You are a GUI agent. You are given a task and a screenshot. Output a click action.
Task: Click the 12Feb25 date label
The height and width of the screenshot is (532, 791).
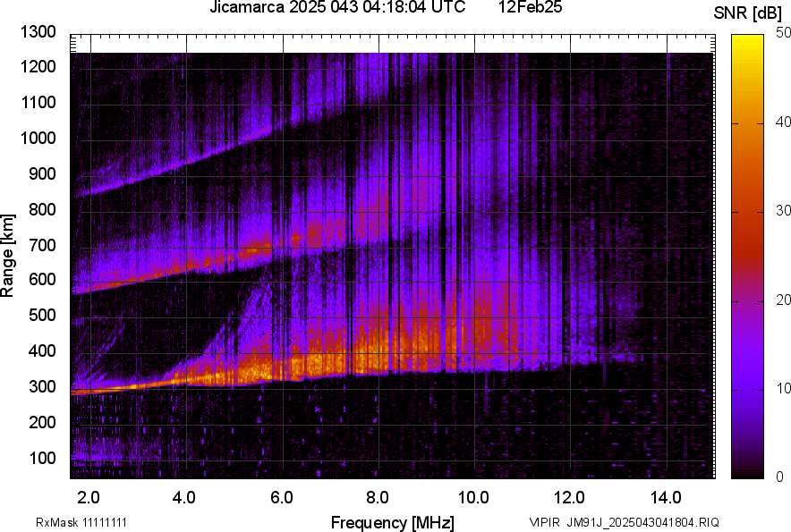[525, 8]
